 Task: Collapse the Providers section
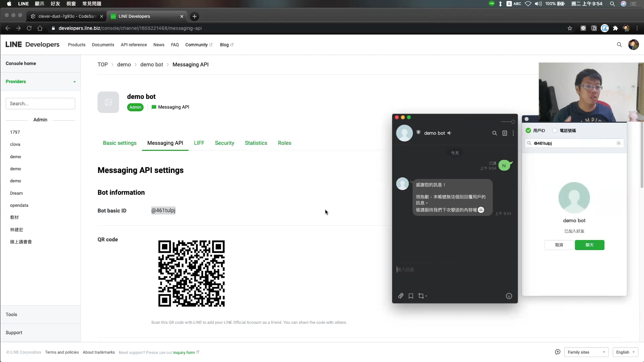[74, 81]
